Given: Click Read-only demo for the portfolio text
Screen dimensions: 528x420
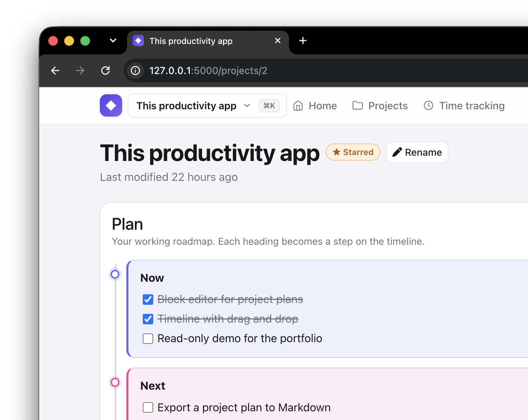Looking at the screenshot, I should pos(240,338).
